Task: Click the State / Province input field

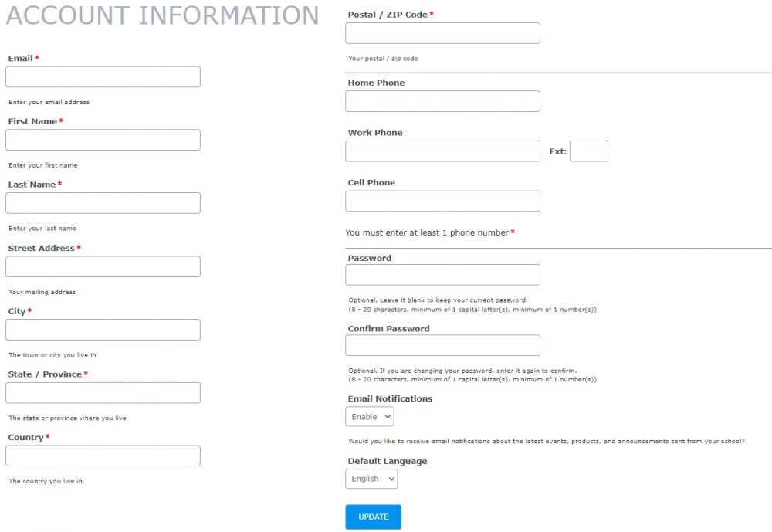Action: pos(102,392)
